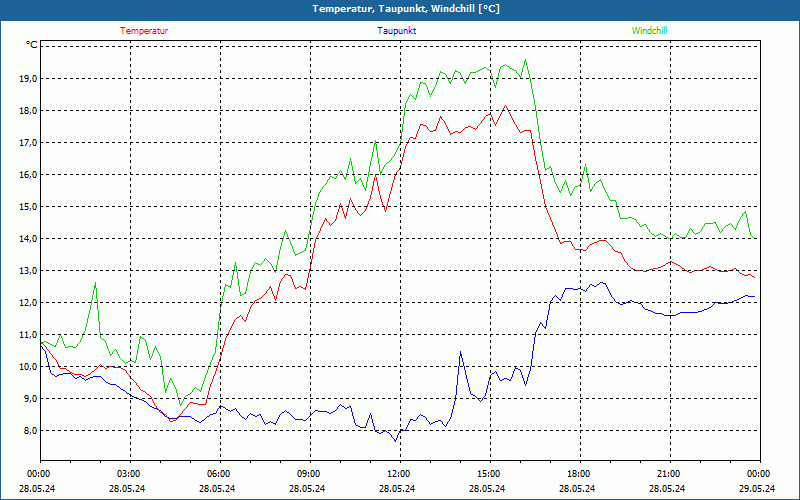The width and height of the screenshot is (800, 500).
Task: Click the 21:00 time axis label
Action: [x=668, y=474]
